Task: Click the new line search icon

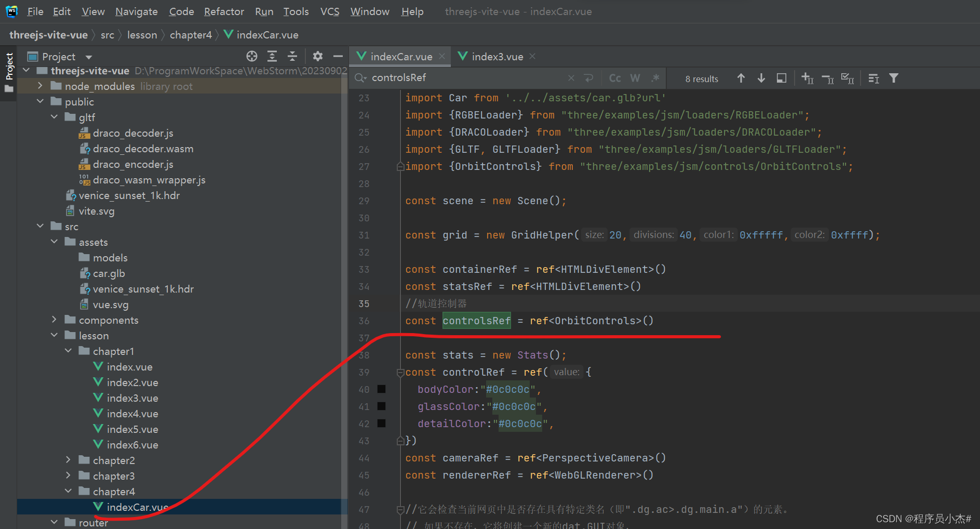Action: coord(588,78)
